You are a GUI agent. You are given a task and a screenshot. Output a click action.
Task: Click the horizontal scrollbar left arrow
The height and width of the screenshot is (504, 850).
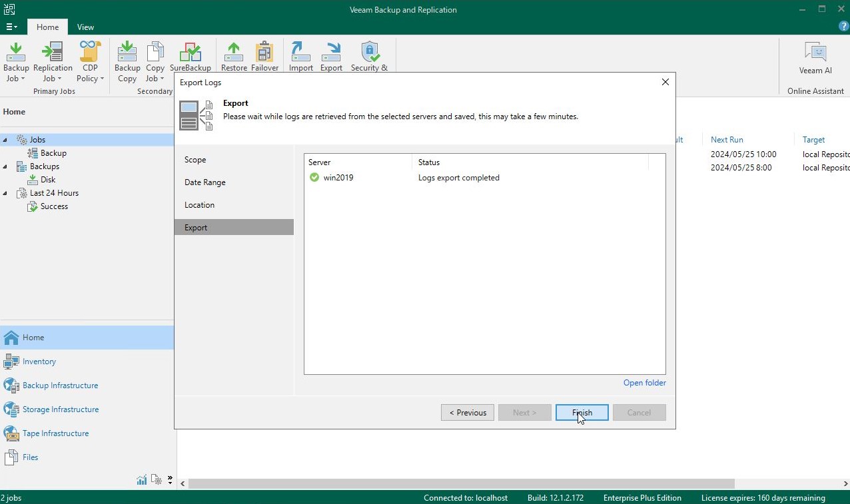tap(183, 484)
